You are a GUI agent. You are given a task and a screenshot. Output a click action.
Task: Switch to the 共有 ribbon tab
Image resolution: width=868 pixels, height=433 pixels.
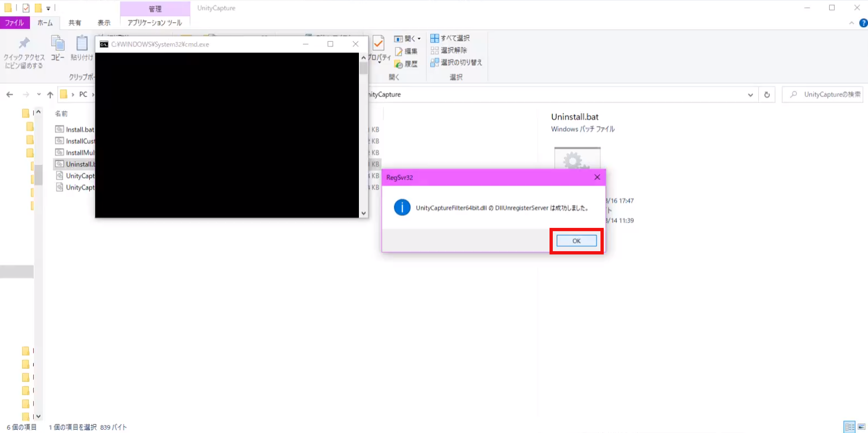[75, 23]
